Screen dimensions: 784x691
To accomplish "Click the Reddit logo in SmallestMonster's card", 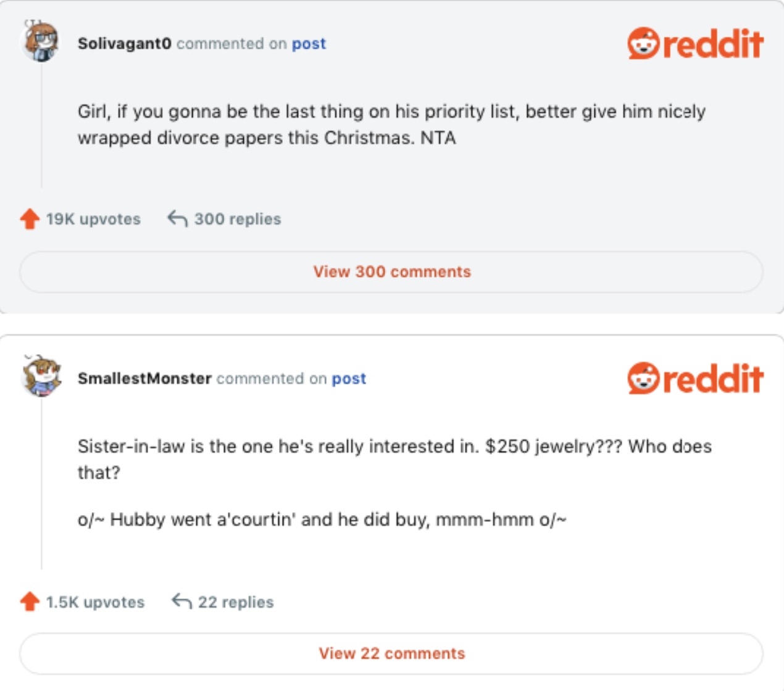I will pos(695,378).
